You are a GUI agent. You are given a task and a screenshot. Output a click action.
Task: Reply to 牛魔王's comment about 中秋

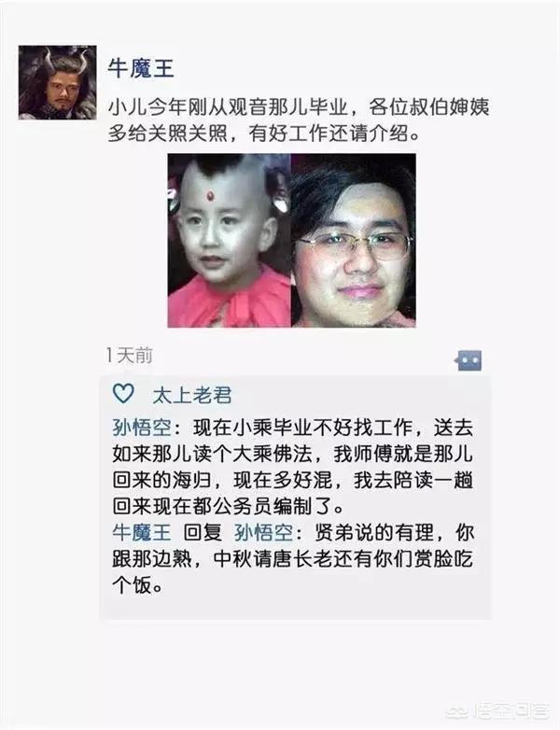point(293,558)
